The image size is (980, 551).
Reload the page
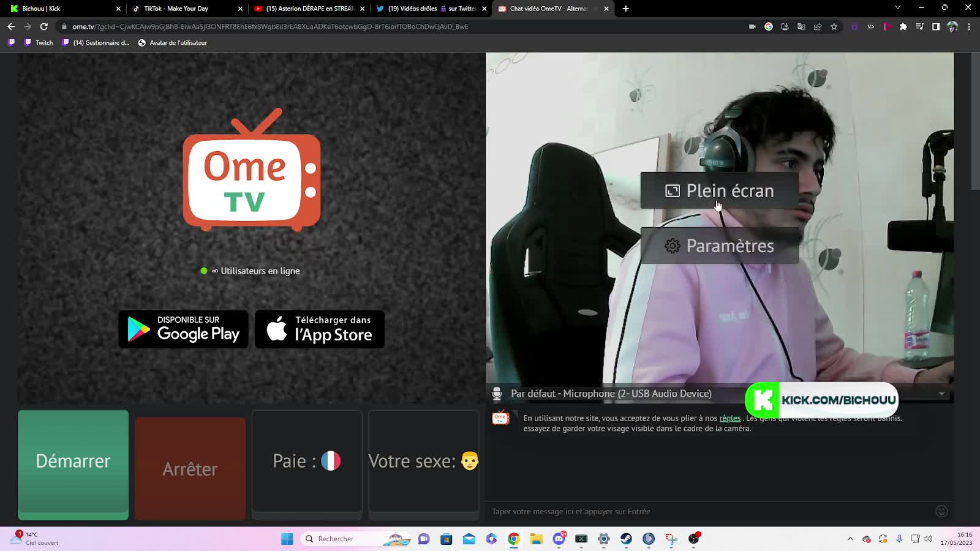tap(44, 27)
